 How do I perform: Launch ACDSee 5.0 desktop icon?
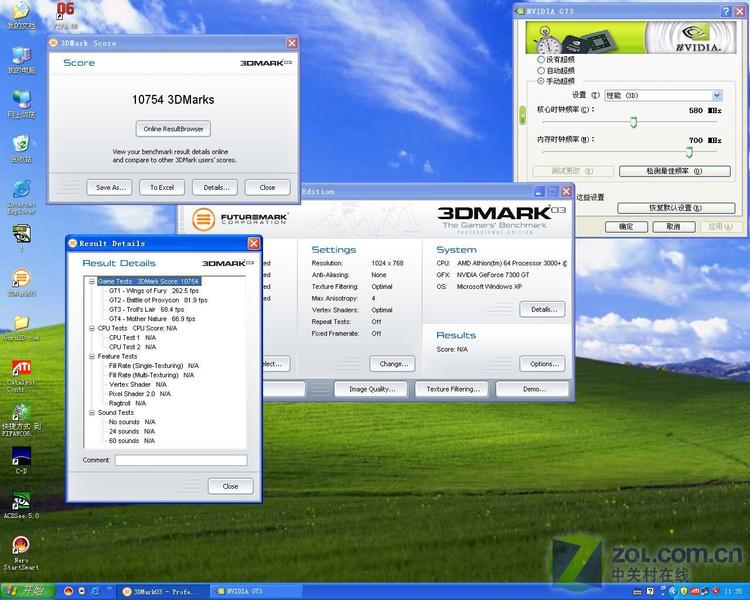[x=21, y=505]
